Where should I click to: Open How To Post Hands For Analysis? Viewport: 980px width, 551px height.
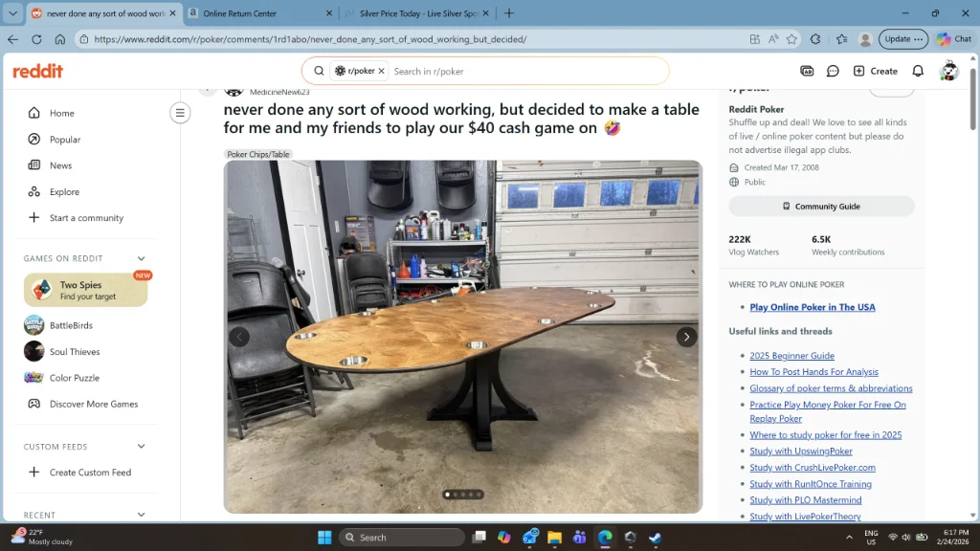coord(813,372)
